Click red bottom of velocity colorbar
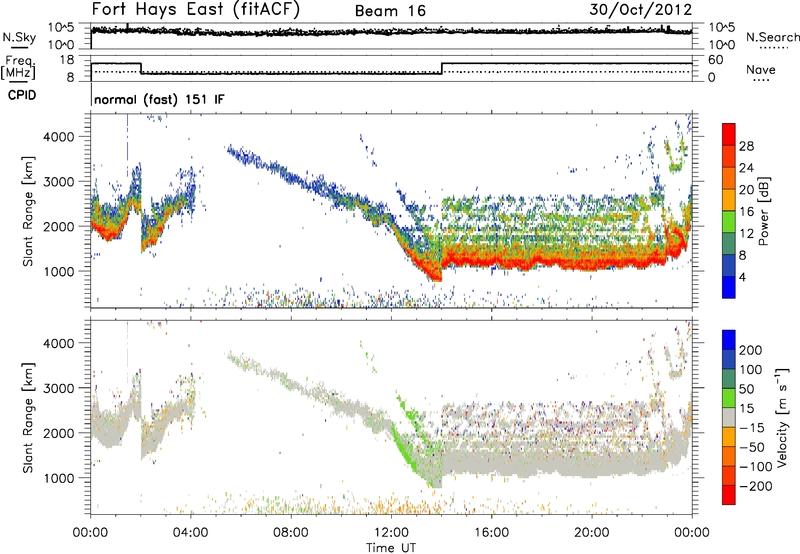Viewport: 800px width, 554px height. click(729, 495)
